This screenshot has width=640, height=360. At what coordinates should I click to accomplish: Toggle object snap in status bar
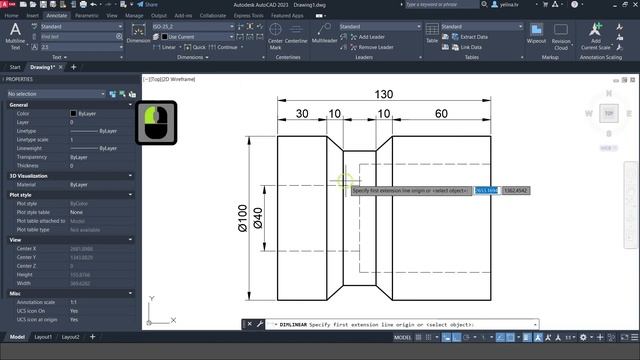click(510, 337)
